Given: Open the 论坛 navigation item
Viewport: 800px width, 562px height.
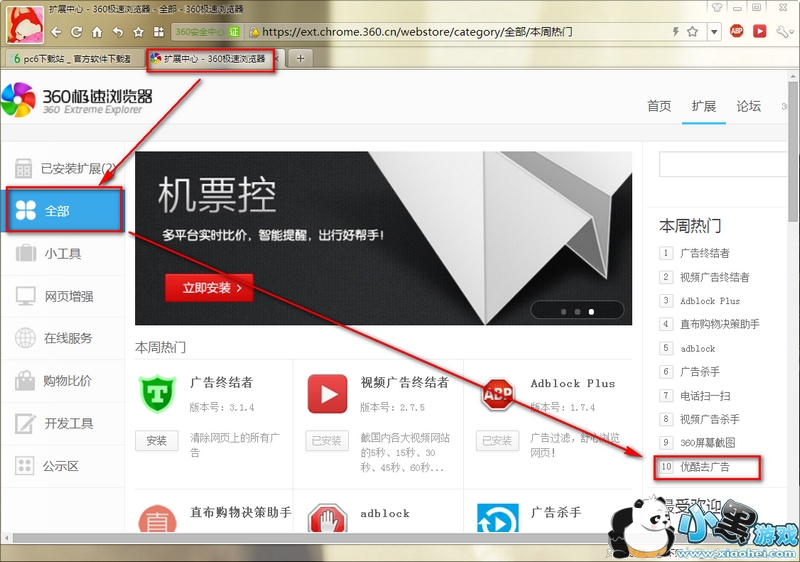Looking at the screenshot, I should click(x=748, y=106).
